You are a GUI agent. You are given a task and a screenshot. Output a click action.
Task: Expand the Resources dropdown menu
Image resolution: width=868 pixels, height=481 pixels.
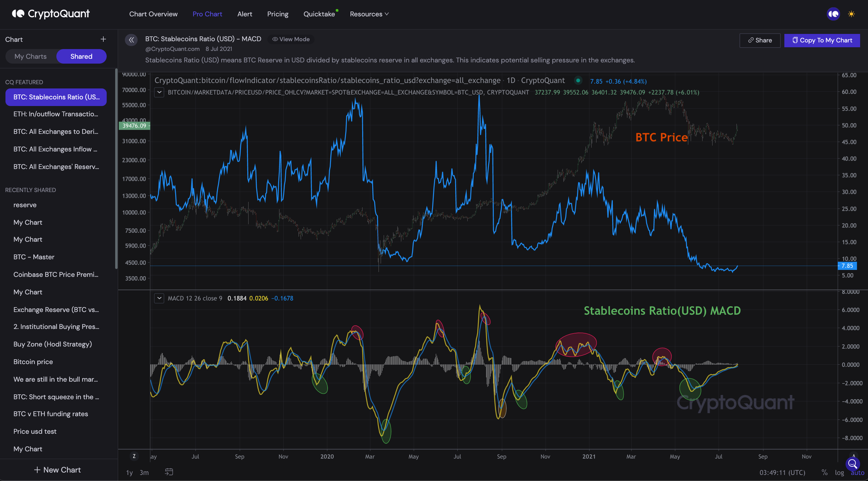[369, 14]
